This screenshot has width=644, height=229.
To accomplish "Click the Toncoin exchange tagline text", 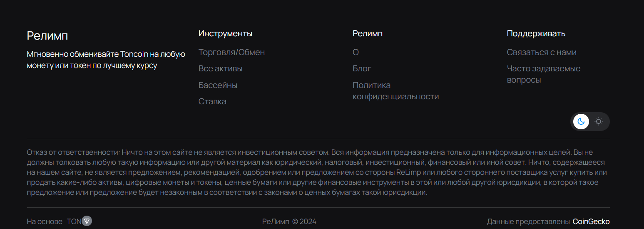I will (106, 60).
